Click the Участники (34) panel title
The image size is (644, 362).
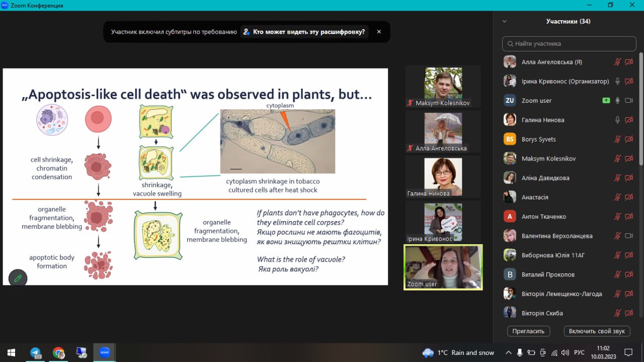tap(569, 22)
